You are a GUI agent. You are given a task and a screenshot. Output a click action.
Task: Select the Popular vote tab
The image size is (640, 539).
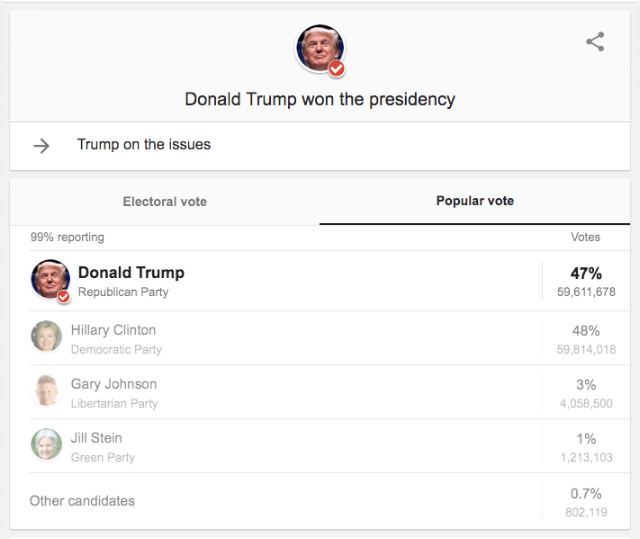475,201
